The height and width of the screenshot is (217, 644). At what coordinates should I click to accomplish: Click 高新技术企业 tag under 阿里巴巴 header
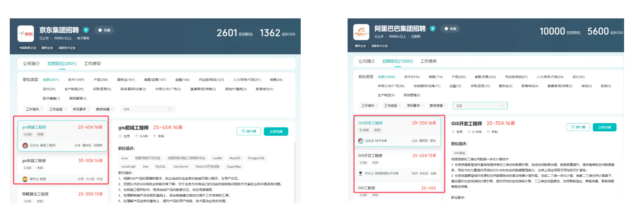[x=380, y=46]
